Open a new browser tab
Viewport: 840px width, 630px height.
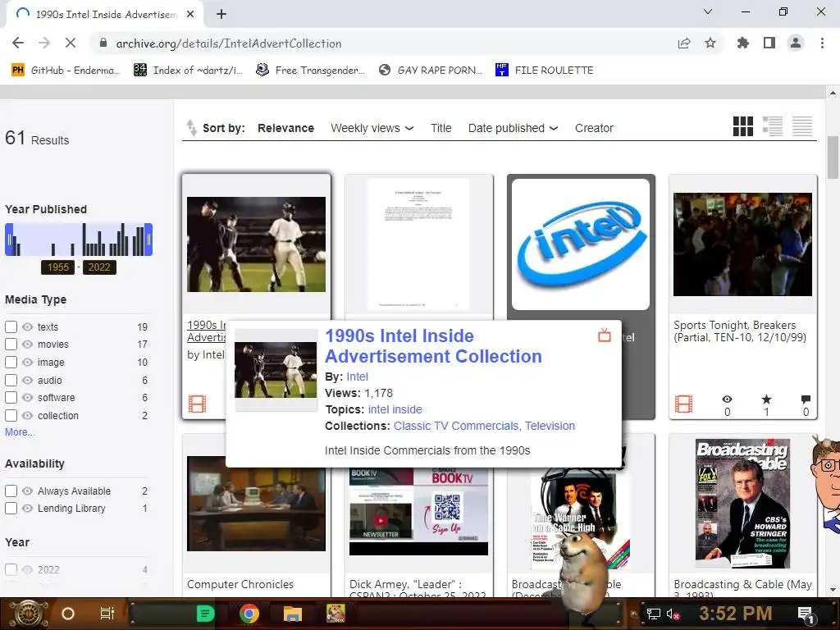tap(221, 15)
